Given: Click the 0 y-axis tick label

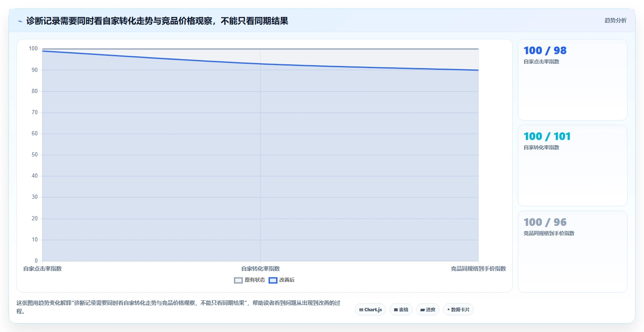Looking at the screenshot, I should click(x=36, y=261).
